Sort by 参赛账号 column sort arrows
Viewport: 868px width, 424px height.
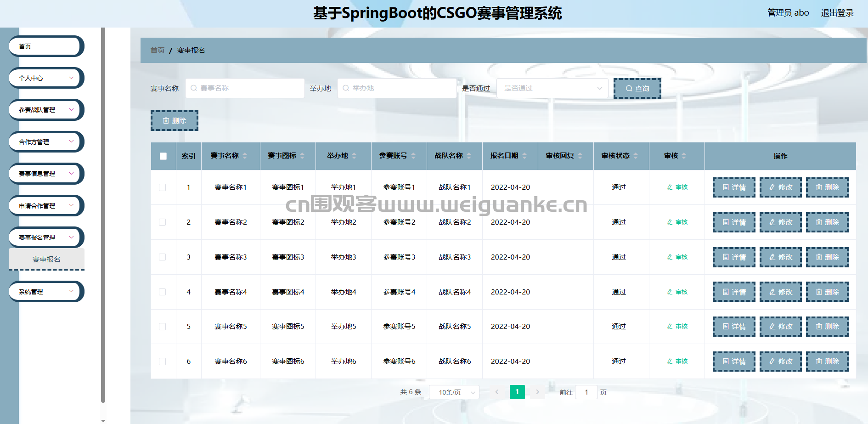coord(413,156)
